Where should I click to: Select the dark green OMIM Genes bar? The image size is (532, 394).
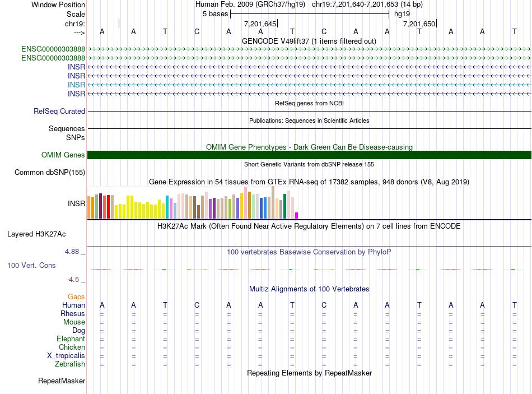(x=309, y=155)
